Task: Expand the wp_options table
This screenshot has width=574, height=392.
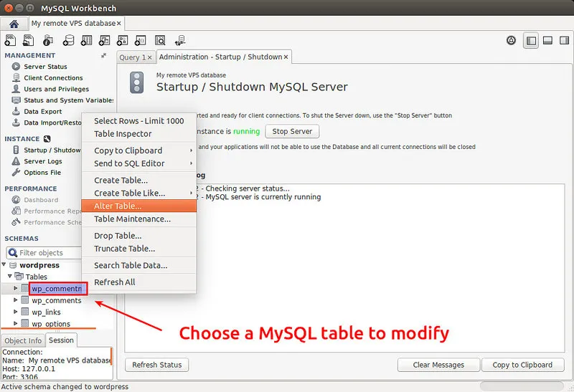Action: [15, 323]
